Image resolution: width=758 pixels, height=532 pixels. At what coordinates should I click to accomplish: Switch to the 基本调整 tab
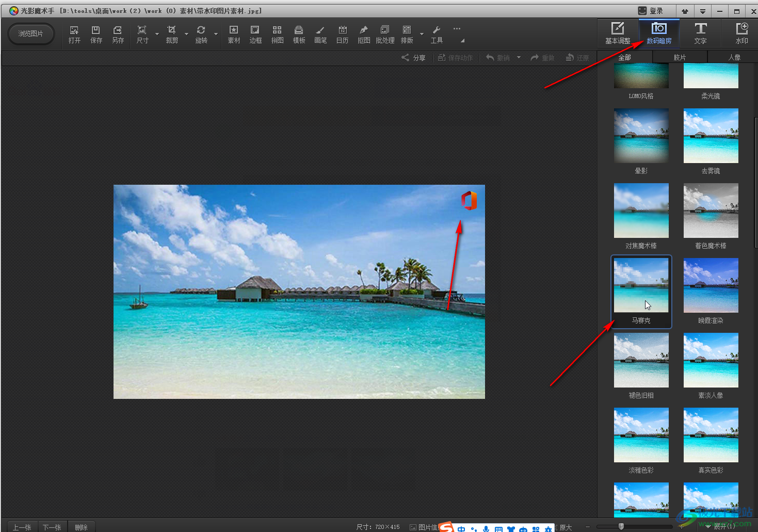point(618,34)
